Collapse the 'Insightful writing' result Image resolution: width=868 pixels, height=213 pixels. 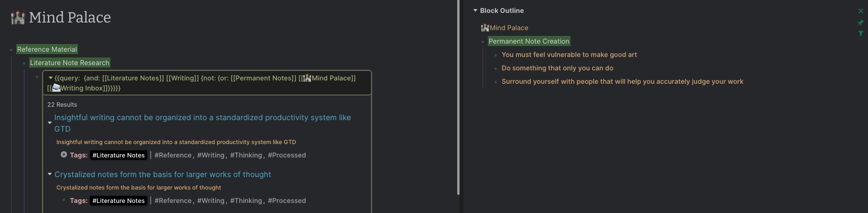(50, 123)
